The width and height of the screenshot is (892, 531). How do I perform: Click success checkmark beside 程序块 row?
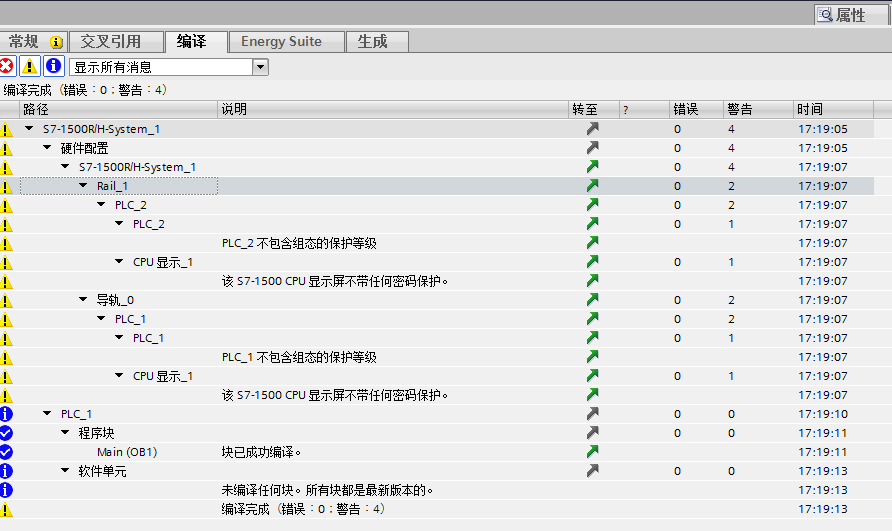pyautogui.click(x=6, y=433)
